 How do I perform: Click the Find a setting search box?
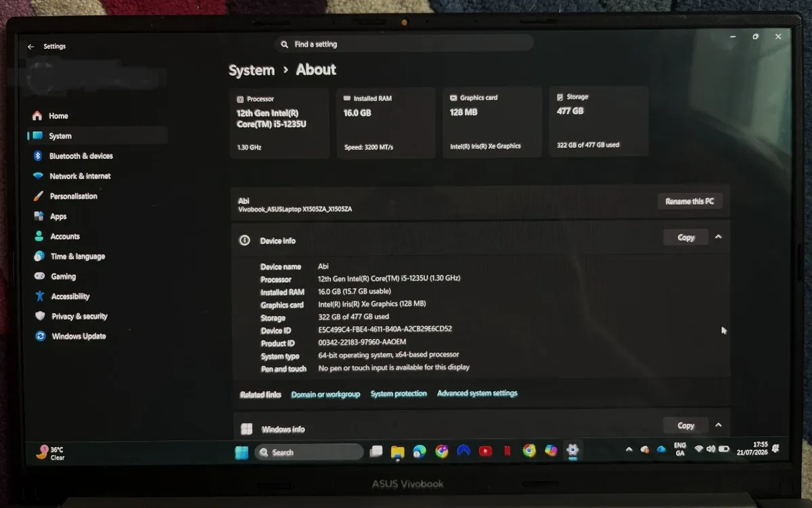(404, 44)
